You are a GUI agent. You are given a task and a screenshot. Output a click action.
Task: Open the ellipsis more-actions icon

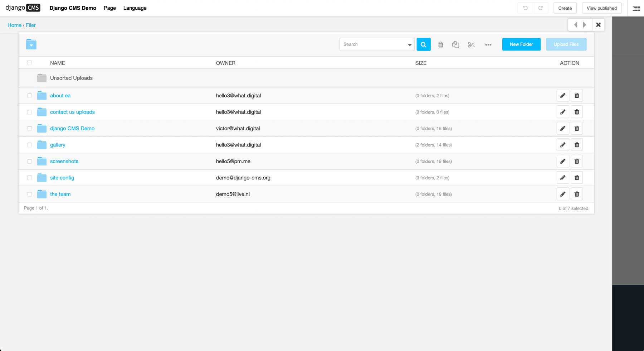coord(488,44)
